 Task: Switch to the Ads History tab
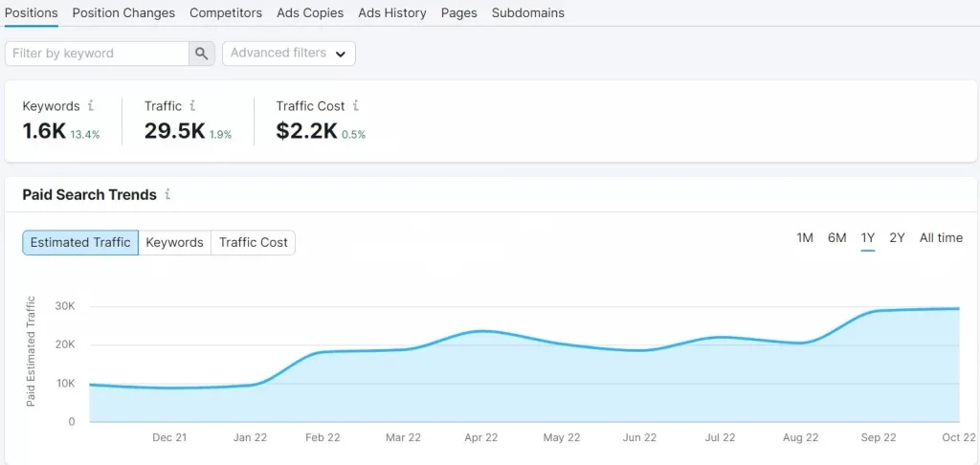pos(392,12)
